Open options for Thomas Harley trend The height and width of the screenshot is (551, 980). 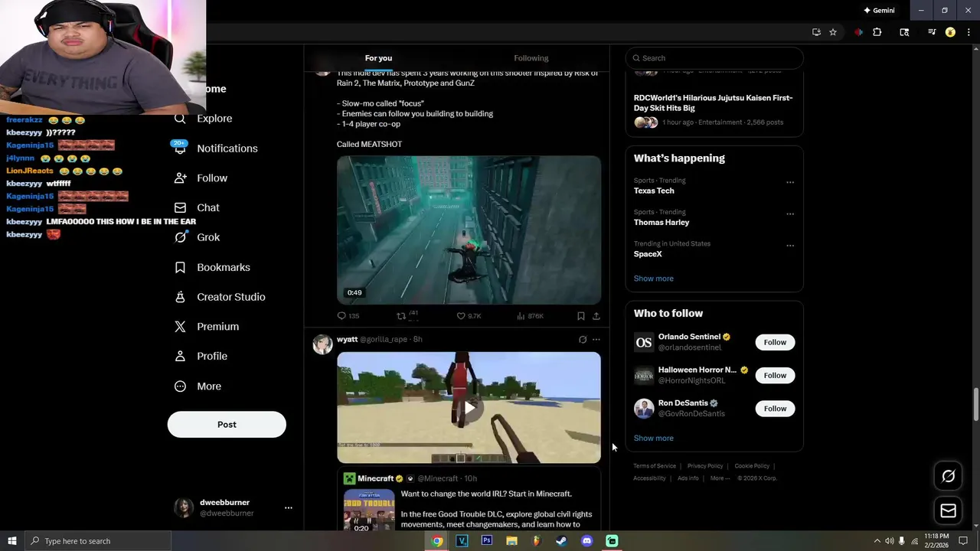[x=790, y=214]
